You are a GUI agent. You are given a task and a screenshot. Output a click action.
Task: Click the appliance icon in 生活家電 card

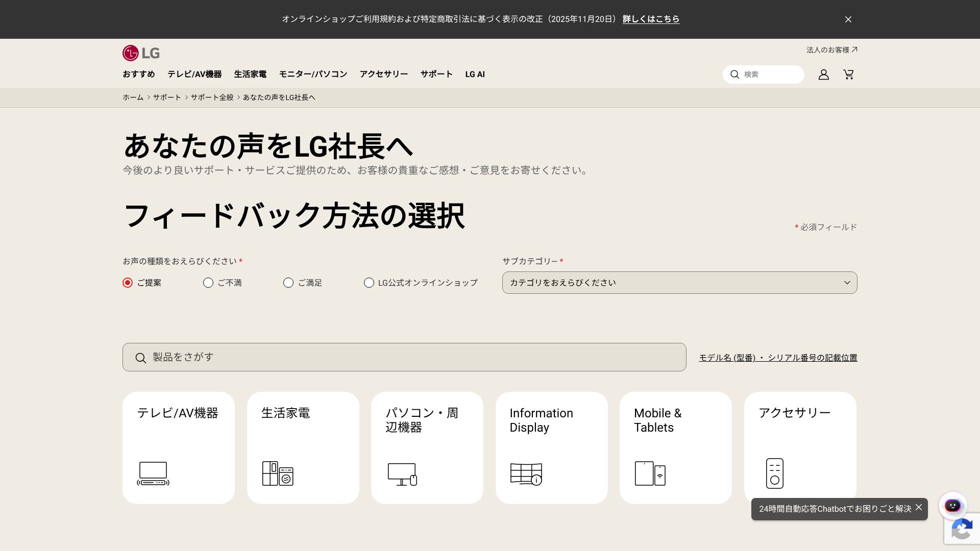[x=278, y=473]
